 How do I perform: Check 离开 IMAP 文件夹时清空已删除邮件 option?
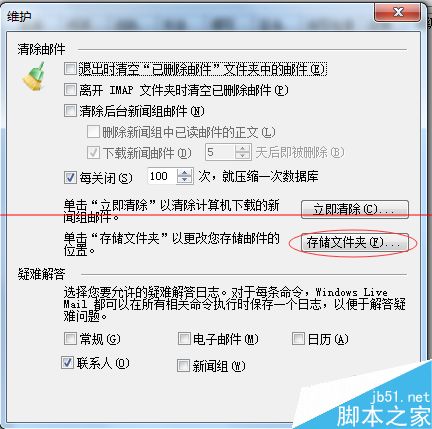click(70, 90)
